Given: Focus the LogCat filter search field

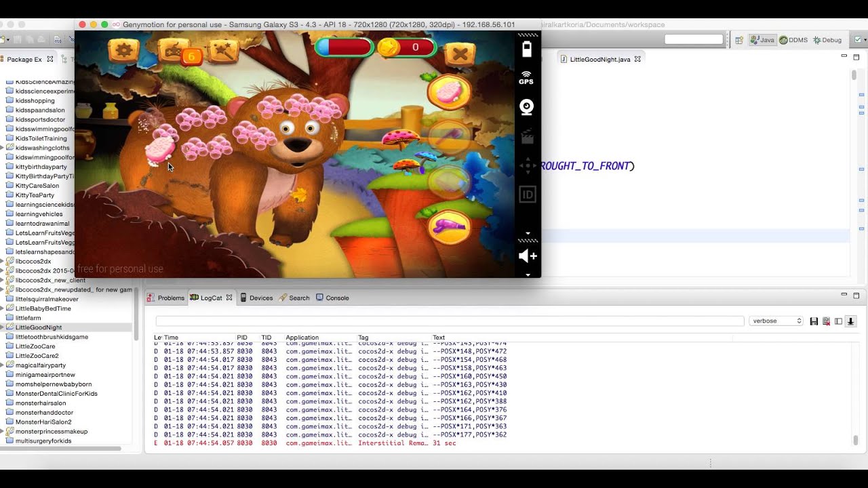Looking at the screenshot, I should pos(450,321).
